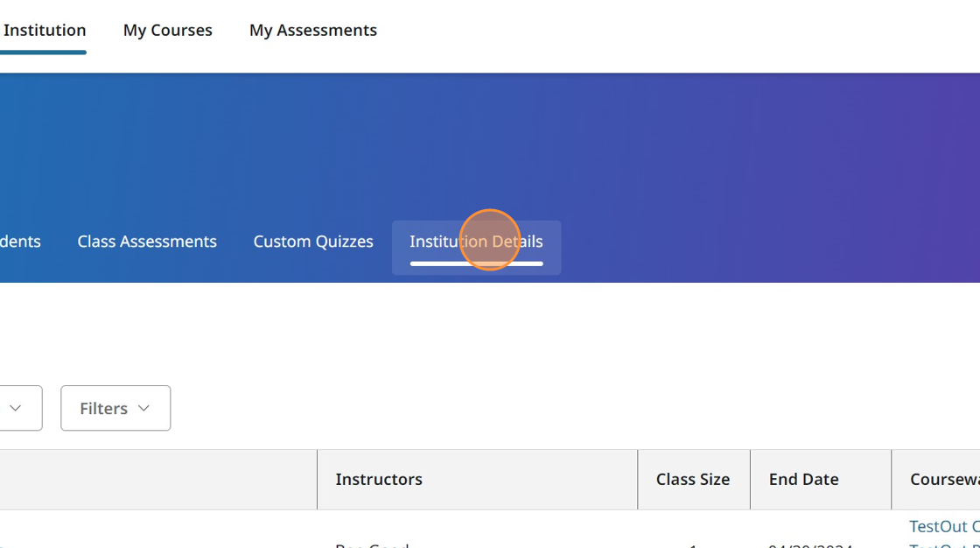Open the My Assessments tab
This screenshot has width=980, height=548.
coord(312,30)
